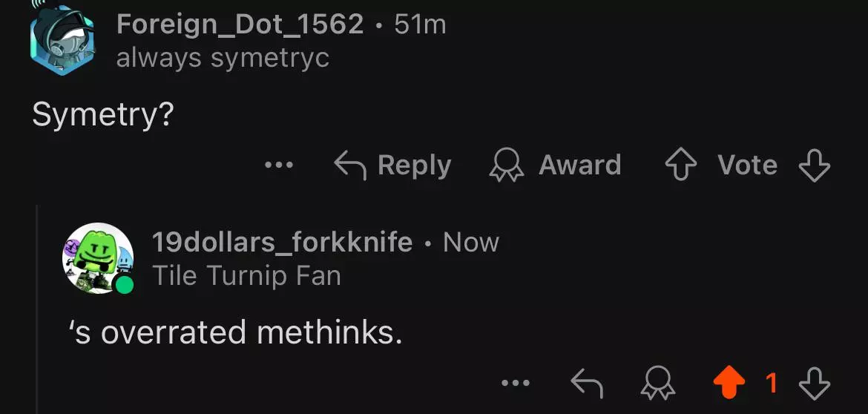Viewport: 868px width, 414px height.
Task: Open 19dollars_forkknife's avatar
Action: [x=98, y=257]
